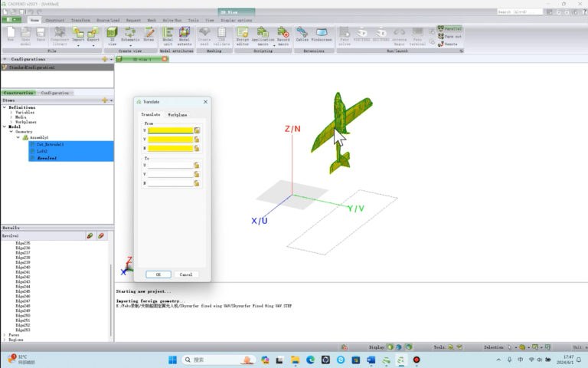
Task: Open the Mesh ribbon tab
Action: (152, 20)
